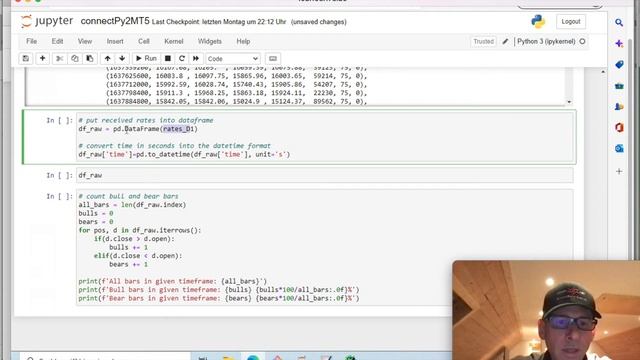Open the File menu
Screen dimensions: 640x360
pyautogui.click(x=31, y=41)
